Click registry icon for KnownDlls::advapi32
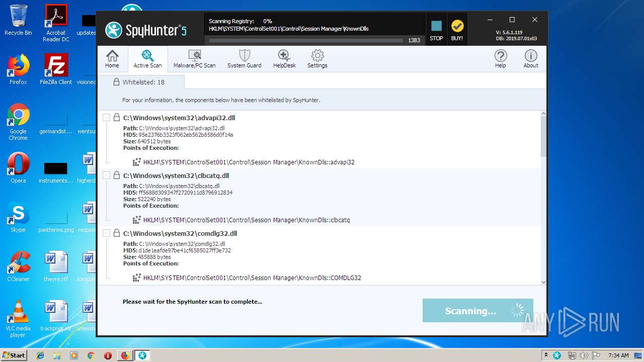This screenshot has width=644, height=362. [x=136, y=162]
